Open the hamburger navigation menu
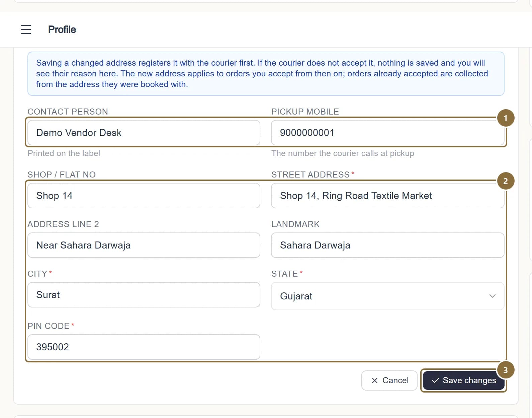 [x=26, y=29]
